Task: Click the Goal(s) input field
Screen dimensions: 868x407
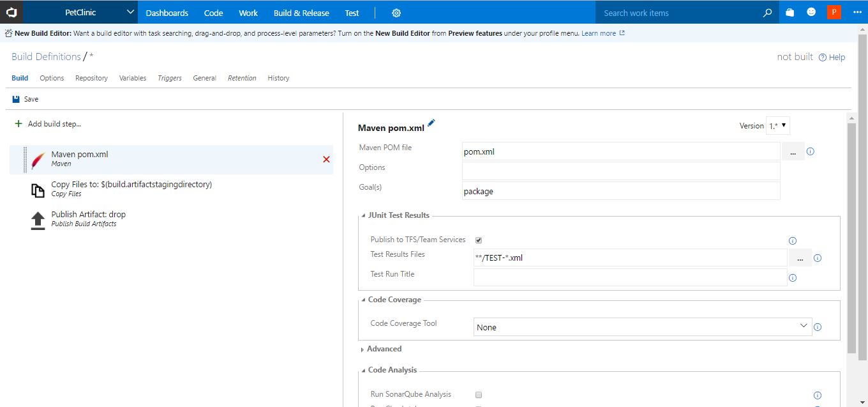Action: pos(621,191)
